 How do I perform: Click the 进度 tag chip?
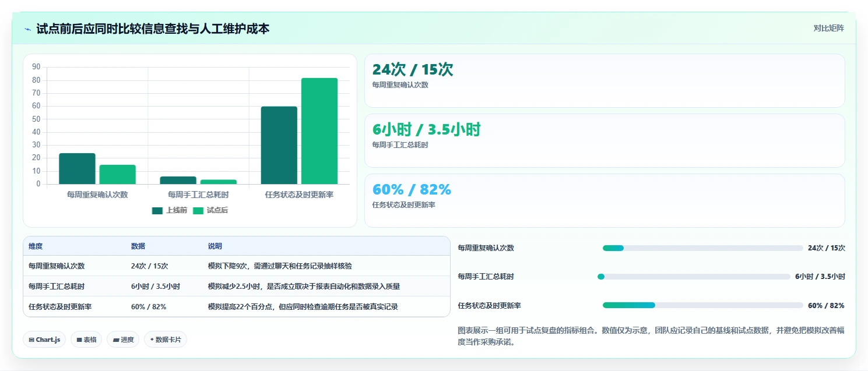122,340
